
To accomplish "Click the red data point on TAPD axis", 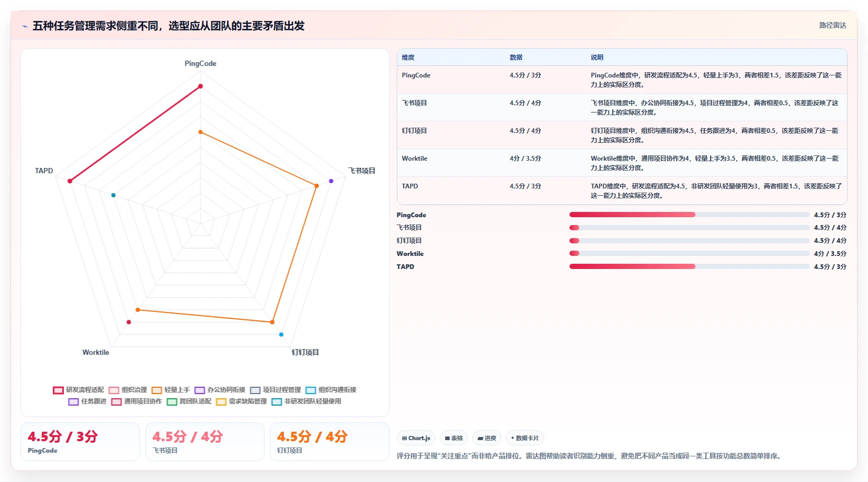I will (70, 181).
